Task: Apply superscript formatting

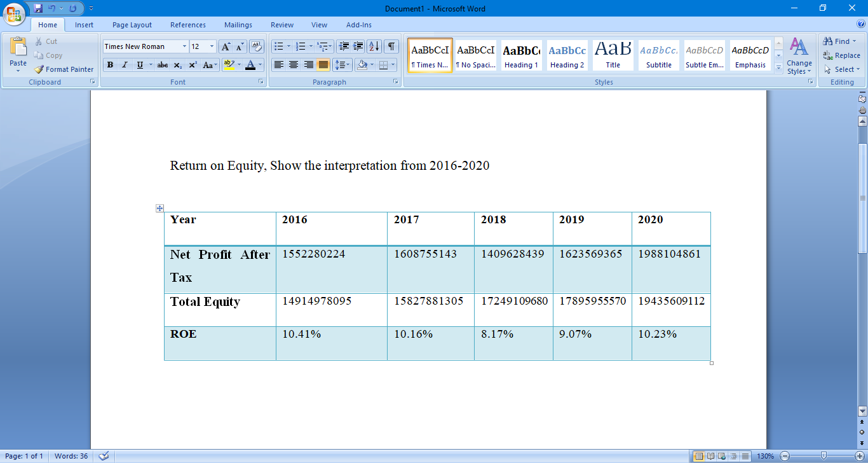Action: (x=193, y=65)
